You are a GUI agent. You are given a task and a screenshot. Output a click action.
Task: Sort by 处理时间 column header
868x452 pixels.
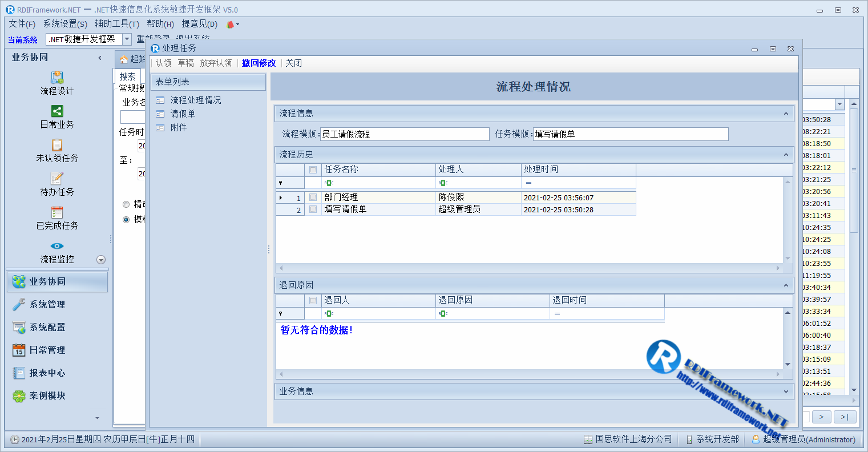[x=579, y=170]
